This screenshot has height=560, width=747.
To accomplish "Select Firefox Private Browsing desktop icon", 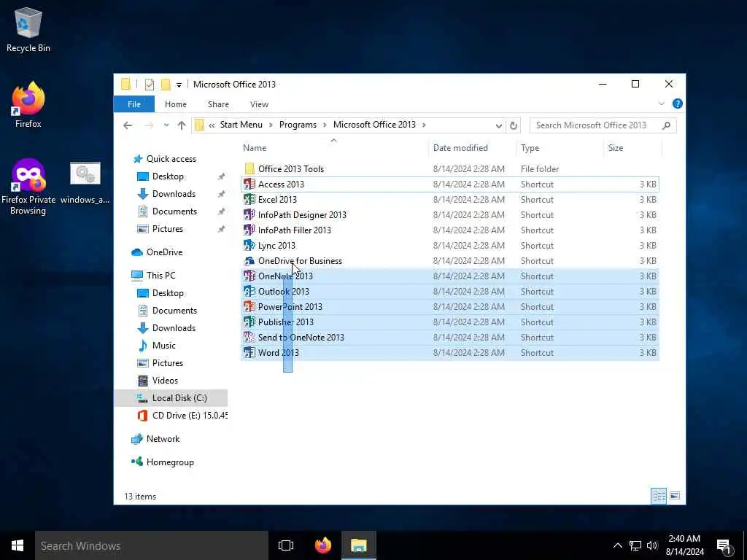I will click(x=28, y=187).
